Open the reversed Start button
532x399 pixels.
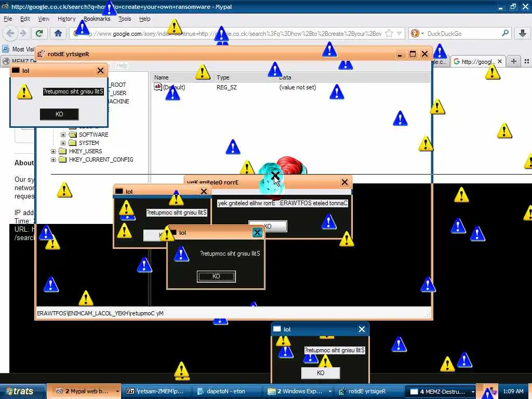22,392
